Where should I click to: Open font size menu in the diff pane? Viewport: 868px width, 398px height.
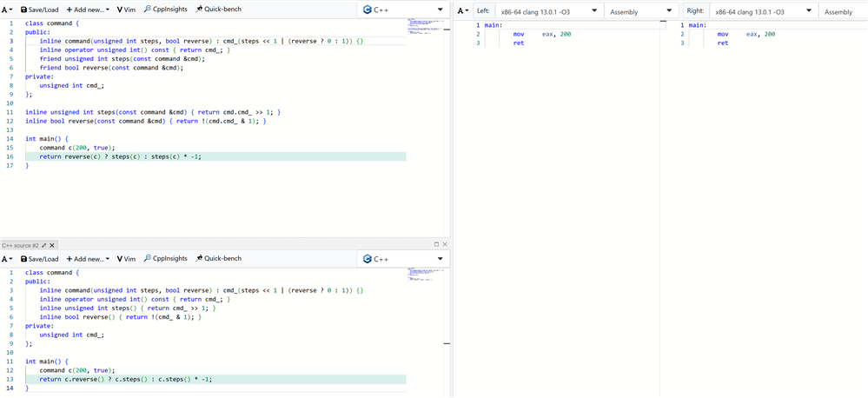point(463,11)
